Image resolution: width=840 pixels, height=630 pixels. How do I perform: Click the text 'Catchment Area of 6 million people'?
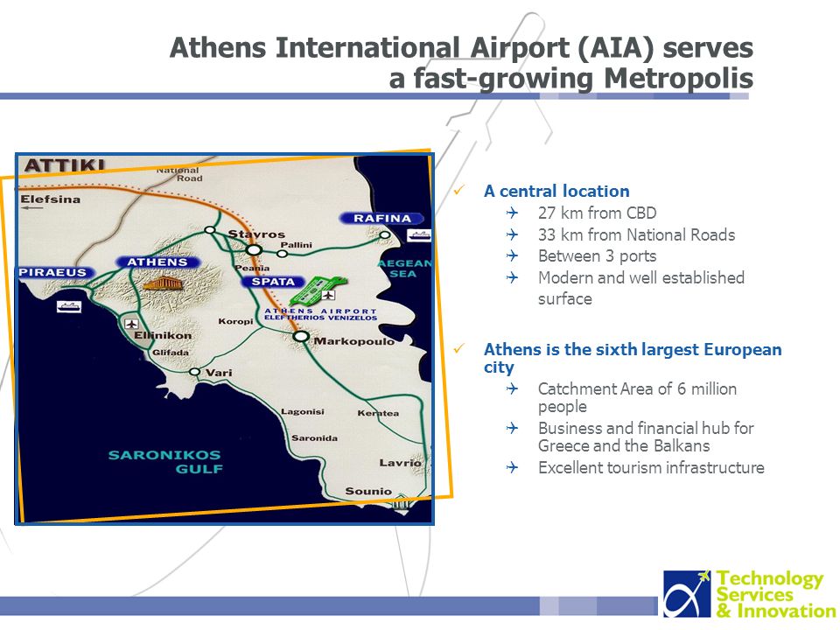(x=638, y=397)
